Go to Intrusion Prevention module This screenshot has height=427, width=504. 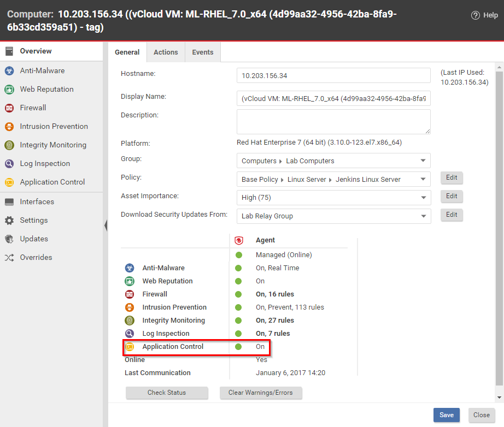click(x=54, y=126)
